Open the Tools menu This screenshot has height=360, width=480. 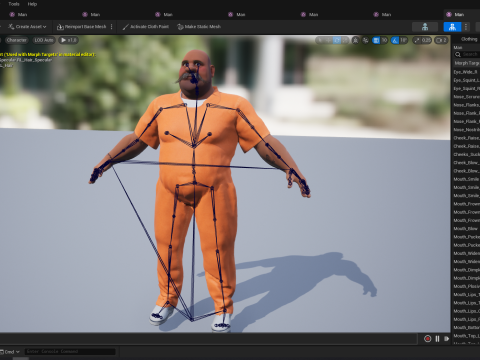(14, 4)
